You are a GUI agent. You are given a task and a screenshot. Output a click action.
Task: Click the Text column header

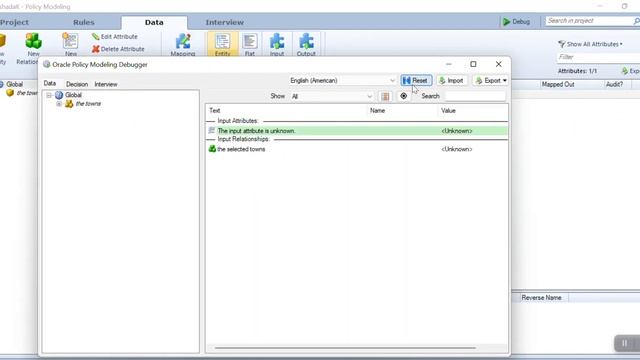pos(287,111)
